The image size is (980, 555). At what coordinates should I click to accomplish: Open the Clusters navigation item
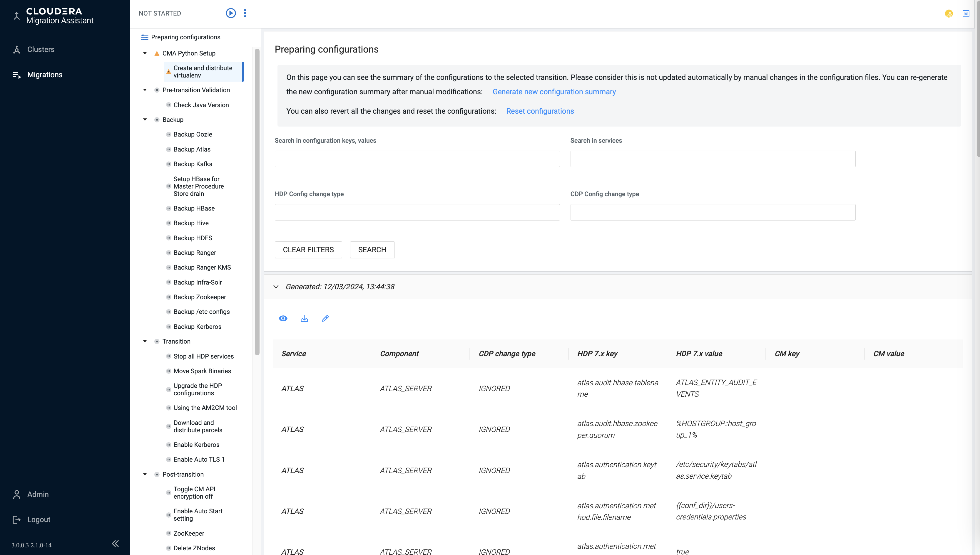(41, 50)
